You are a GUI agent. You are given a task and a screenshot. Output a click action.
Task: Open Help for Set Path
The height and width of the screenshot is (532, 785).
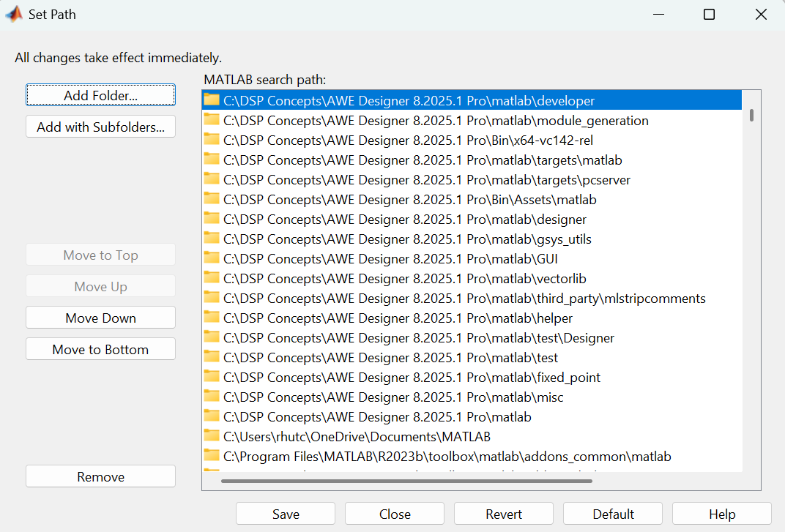pyautogui.click(x=722, y=514)
